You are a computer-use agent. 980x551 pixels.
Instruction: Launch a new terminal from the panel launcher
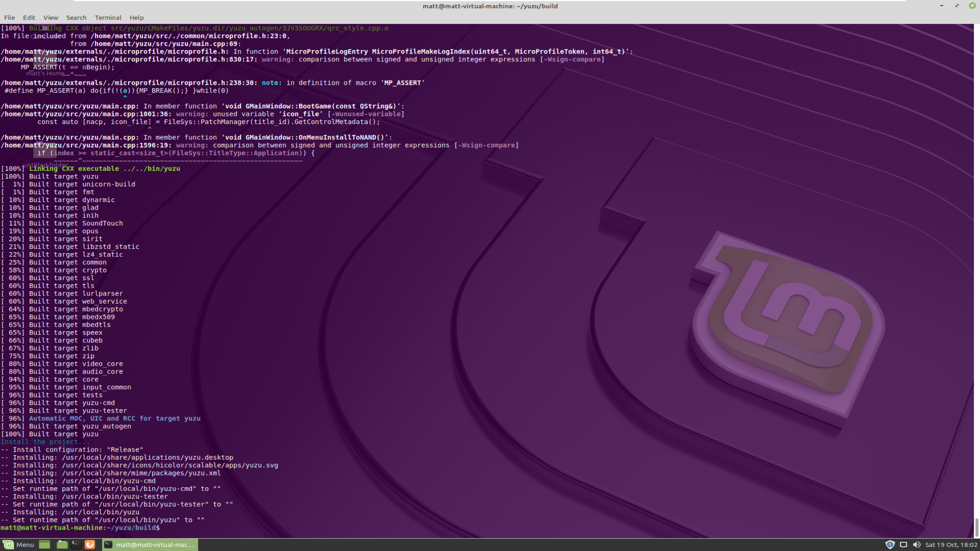click(75, 545)
